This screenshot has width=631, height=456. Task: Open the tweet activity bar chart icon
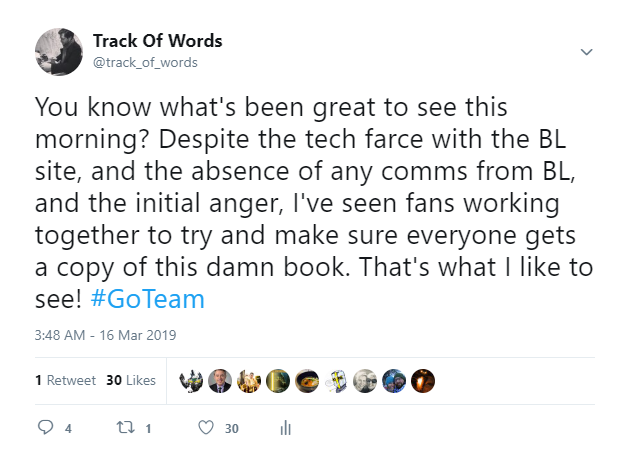tap(285, 428)
